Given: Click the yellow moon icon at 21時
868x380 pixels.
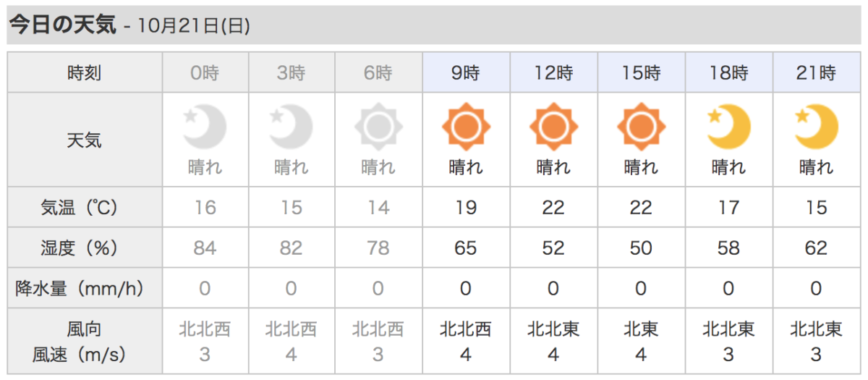Looking at the screenshot, I should 816,127.
